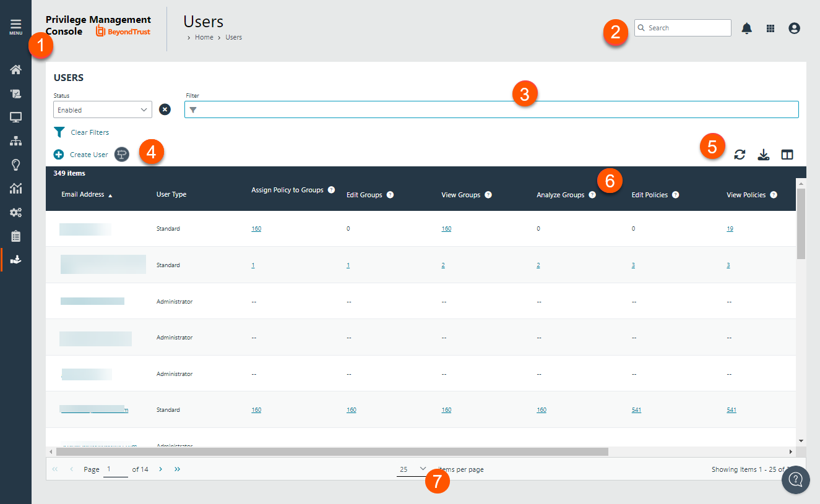Click the Clear Filters link

(x=90, y=132)
